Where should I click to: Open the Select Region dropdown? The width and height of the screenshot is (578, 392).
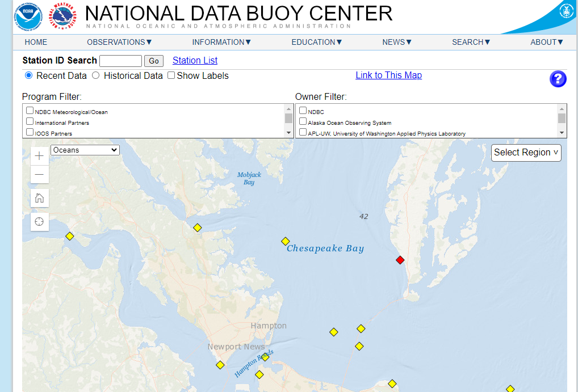pyautogui.click(x=526, y=153)
